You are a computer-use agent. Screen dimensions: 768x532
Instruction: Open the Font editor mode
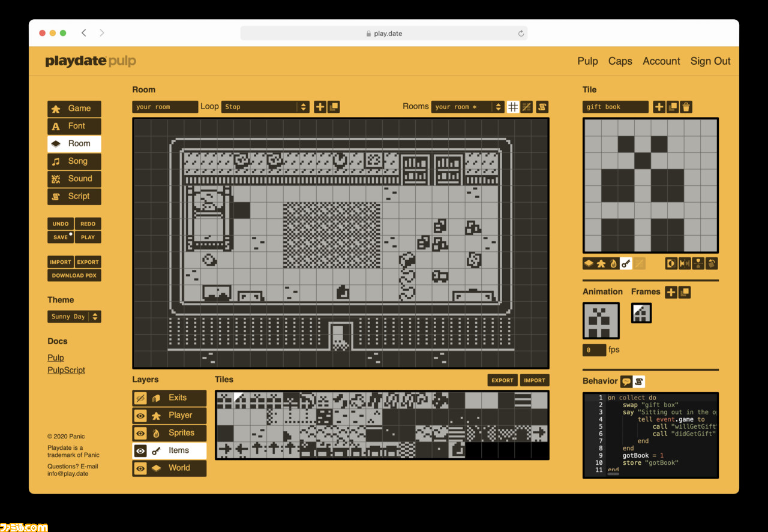(74, 127)
